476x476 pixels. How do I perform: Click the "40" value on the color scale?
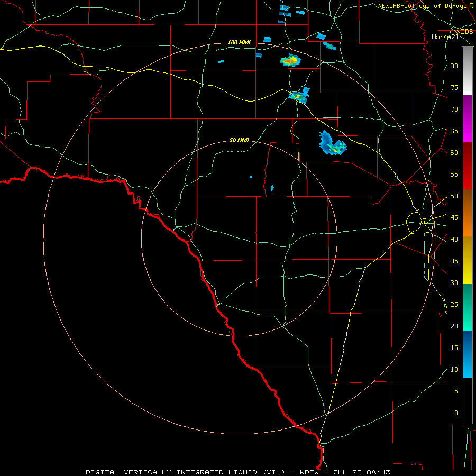pyautogui.click(x=454, y=239)
